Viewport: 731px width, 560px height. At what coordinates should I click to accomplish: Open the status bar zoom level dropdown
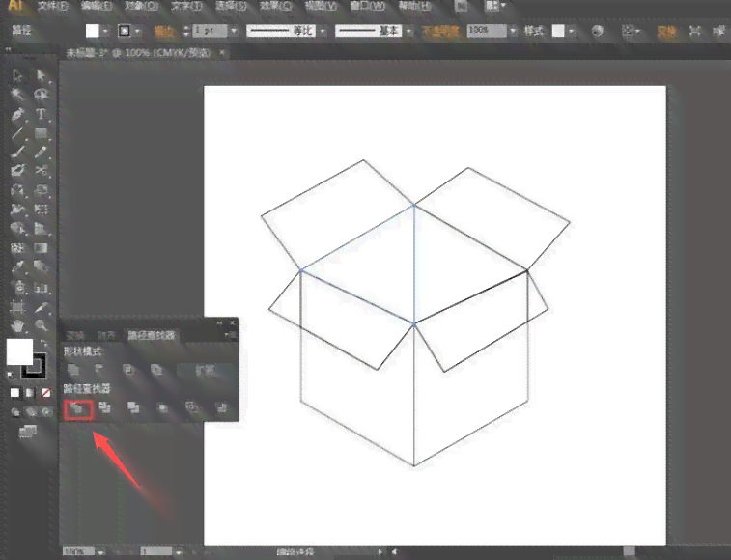(x=101, y=552)
